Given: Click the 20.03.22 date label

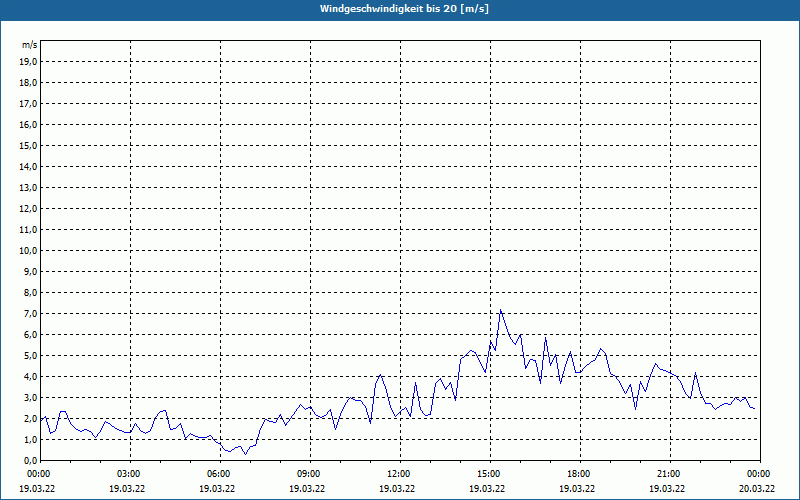Looking at the screenshot, I should pyautogui.click(x=757, y=489).
